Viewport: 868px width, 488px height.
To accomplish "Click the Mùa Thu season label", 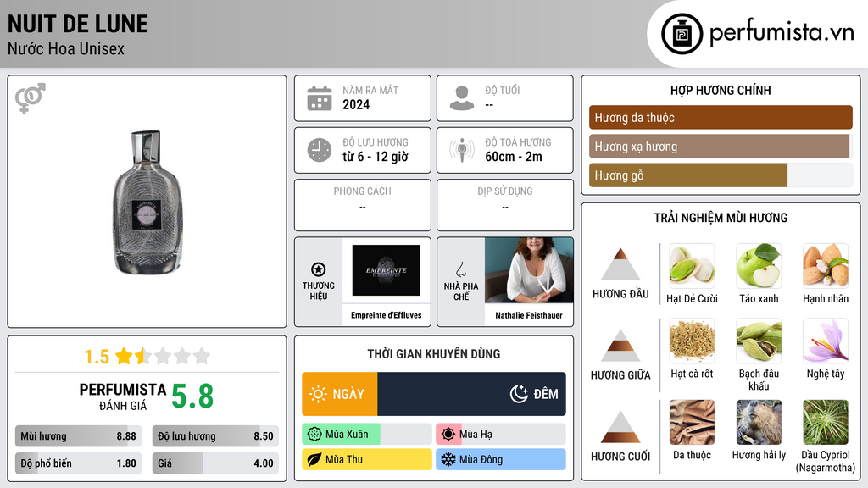I will [344, 459].
